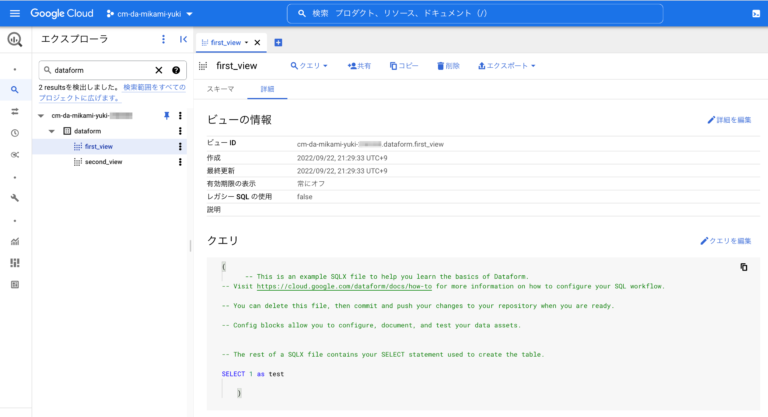Click the コピー copy button
The width and height of the screenshot is (768, 417).
click(x=404, y=66)
